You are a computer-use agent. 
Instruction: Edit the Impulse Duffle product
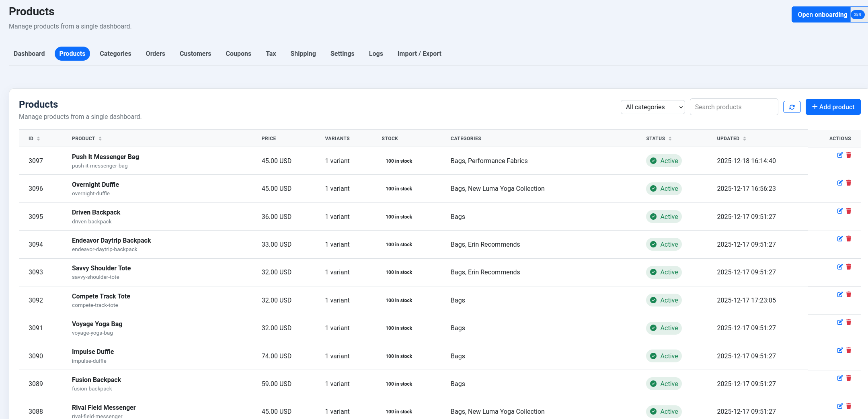click(840, 350)
